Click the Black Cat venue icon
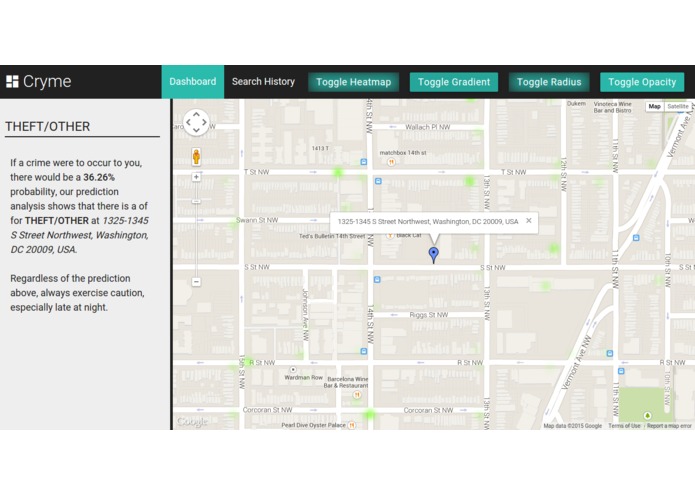 [390, 235]
